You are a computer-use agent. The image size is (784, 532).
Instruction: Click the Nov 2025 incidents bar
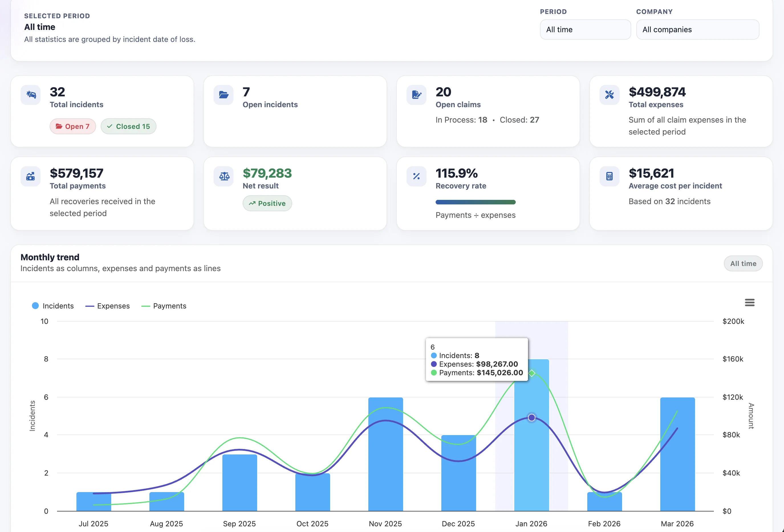point(386,454)
